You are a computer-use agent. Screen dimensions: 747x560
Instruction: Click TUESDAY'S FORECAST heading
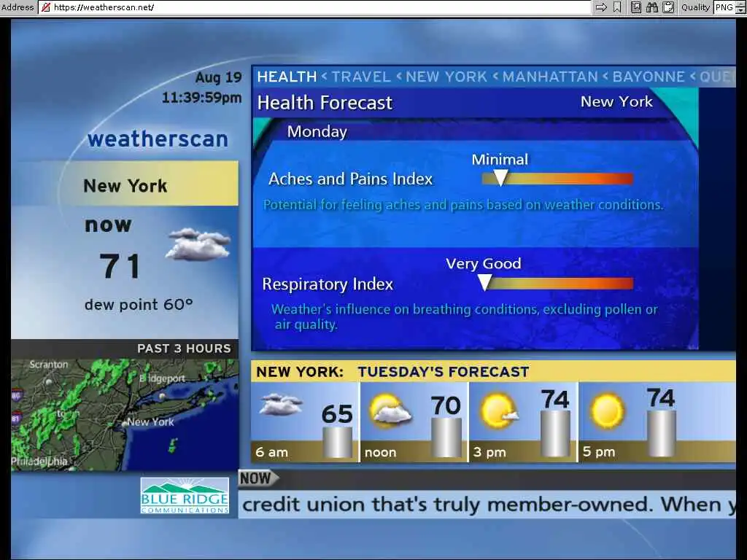coord(444,372)
